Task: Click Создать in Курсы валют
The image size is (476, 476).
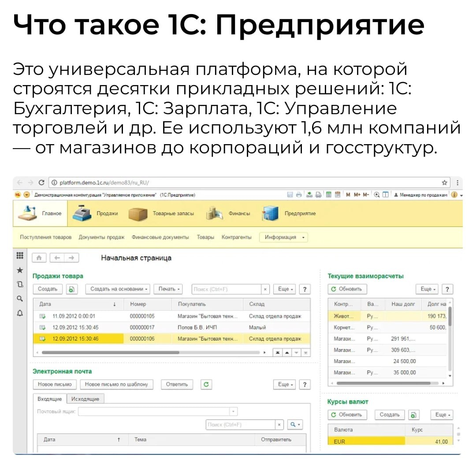Action: 390,415
